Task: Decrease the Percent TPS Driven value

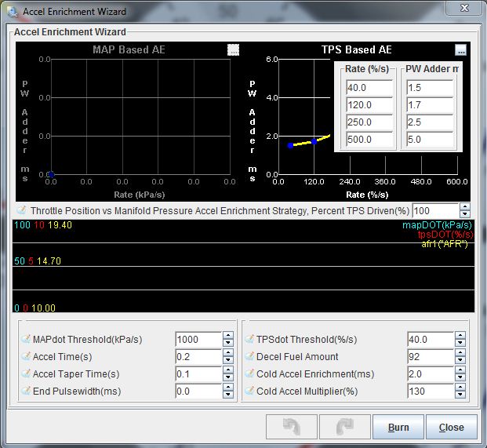Action: 465,215
